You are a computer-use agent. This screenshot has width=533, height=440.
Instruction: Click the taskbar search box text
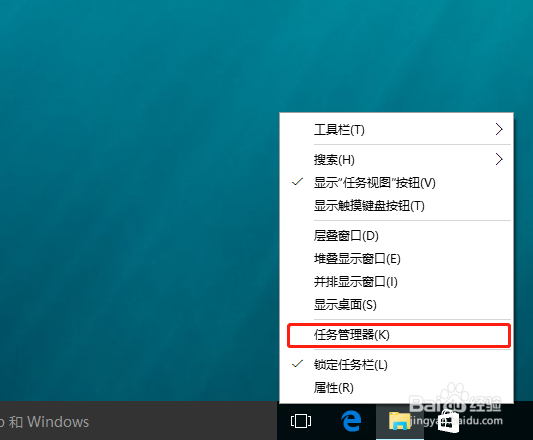click(x=45, y=422)
